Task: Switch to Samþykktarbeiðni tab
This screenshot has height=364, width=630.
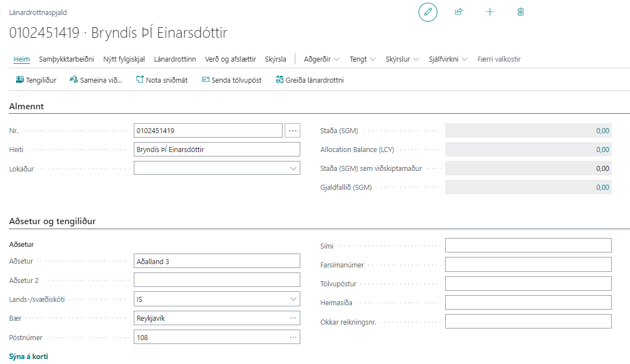Action: pyautogui.click(x=67, y=59)
